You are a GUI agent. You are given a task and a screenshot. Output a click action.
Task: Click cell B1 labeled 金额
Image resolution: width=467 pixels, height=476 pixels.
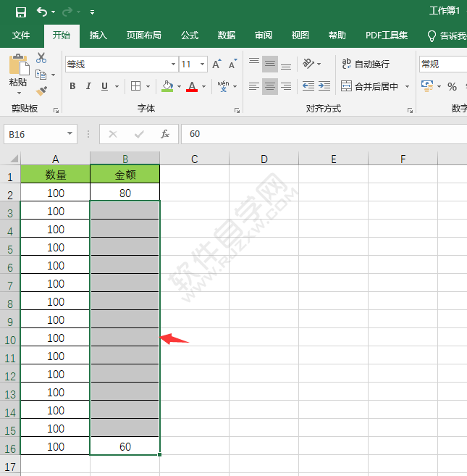click(x=125, y=175)
